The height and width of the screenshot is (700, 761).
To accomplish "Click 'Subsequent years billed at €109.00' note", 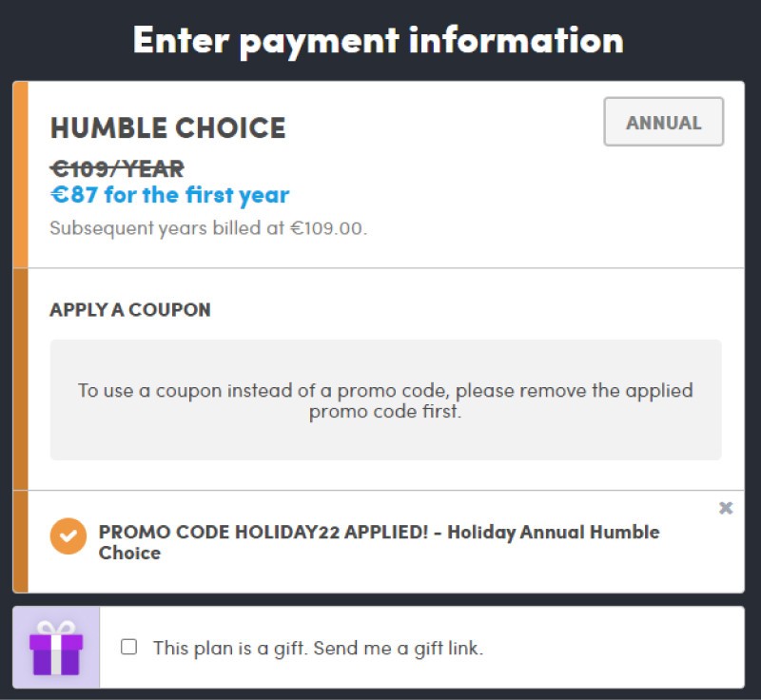I will coord(208,228).
